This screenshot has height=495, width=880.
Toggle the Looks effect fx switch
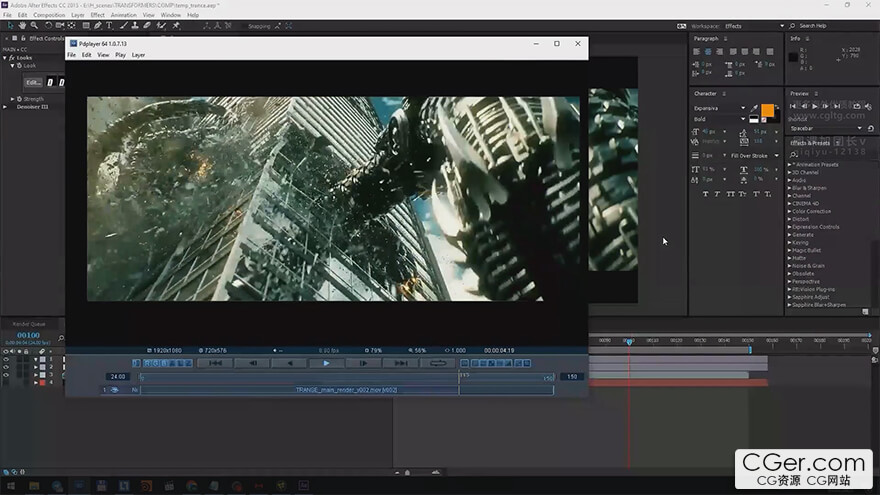pos(12,58)
